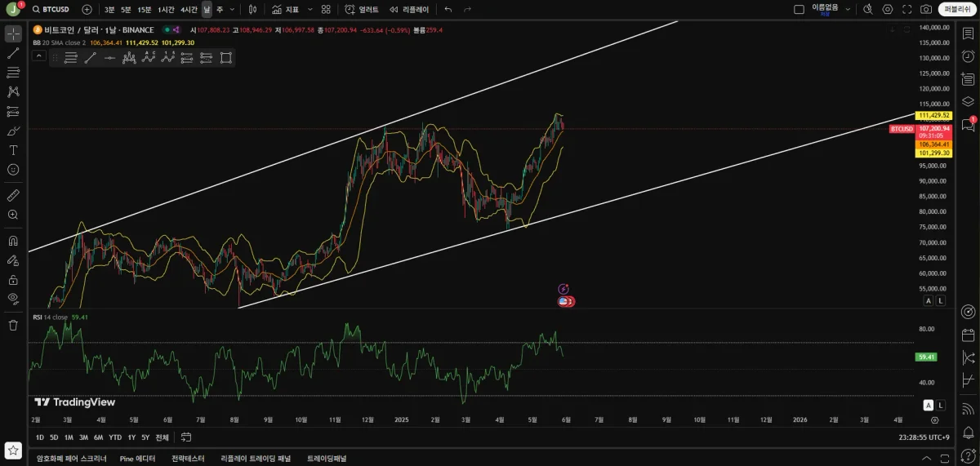Start bar replay with 리플레이 button
The width and height of the screenshot is (980, 466).
(x=408, y=9)
